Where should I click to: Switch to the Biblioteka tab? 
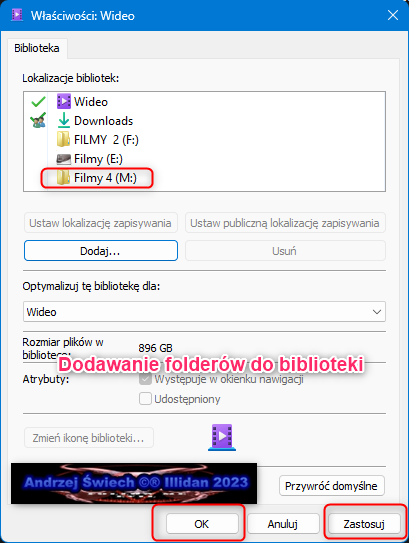tap(37, 48)
